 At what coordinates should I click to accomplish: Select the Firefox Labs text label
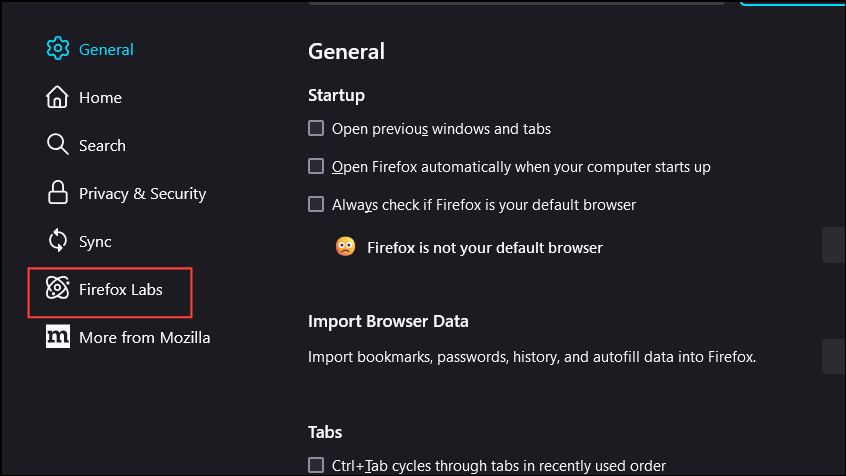pyautogui.click(x=120, y=289)
